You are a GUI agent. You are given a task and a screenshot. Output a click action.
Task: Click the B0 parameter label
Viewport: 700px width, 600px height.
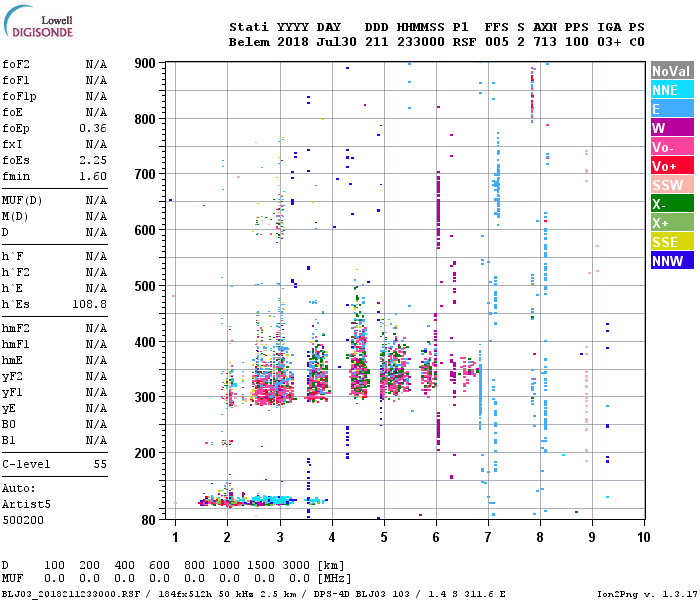[9, 425]
